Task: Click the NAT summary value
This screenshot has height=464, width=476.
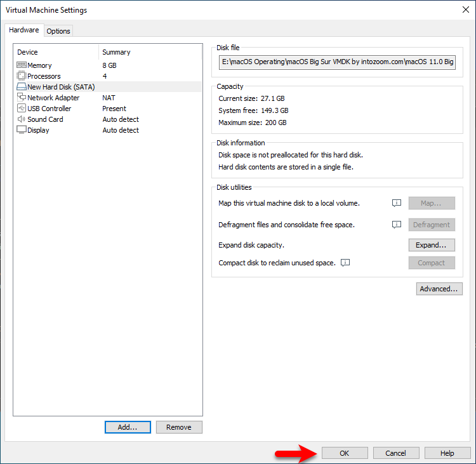Action: [x=109, y=98]
